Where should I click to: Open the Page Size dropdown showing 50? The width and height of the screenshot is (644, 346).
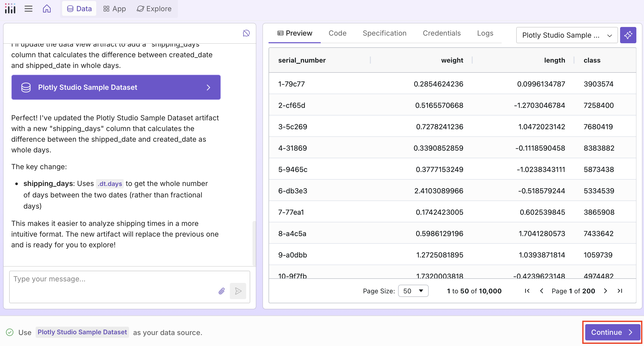[x=413, y=291]
